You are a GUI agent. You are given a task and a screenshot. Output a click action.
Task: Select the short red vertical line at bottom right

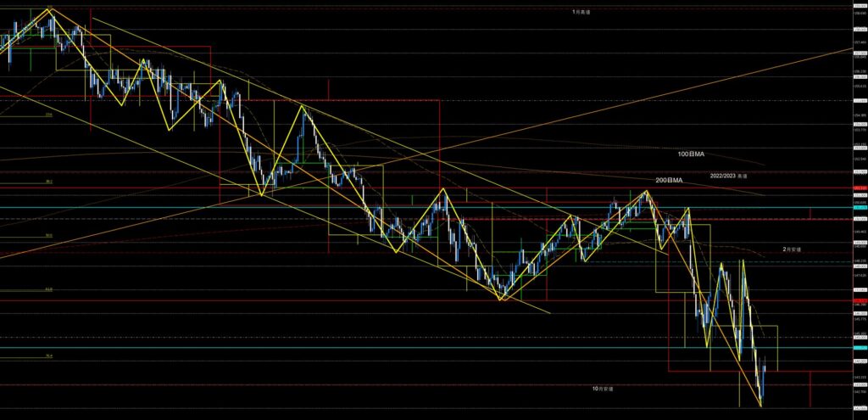(811, 389)
